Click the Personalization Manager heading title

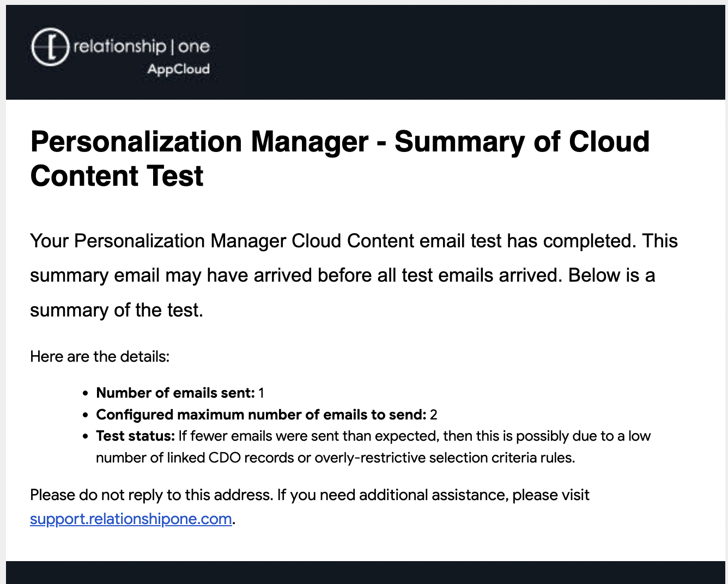pyautogui.click(x=339, y=142)
